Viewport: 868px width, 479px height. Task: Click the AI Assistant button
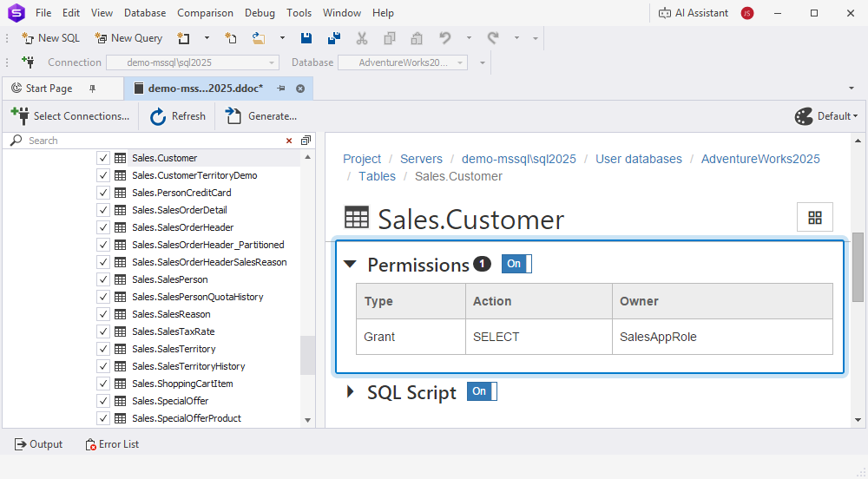(x=693, y=13)
